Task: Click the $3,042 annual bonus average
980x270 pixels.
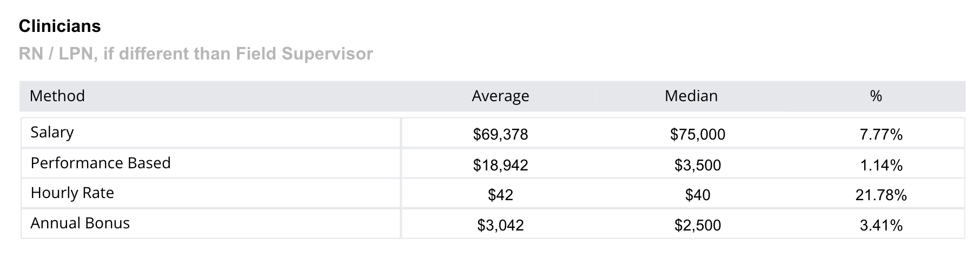Action: 500,226
